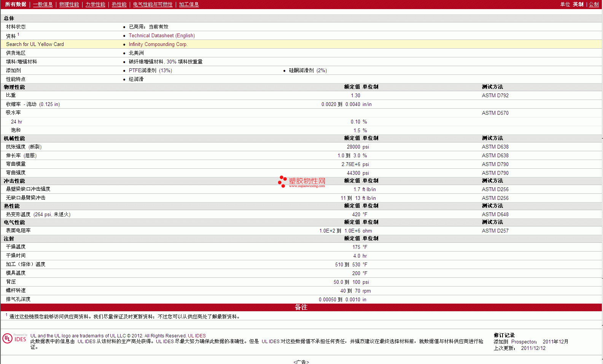The width and height of the screenshot is (603, 364).
Task: Click the PTFE润滑剂 (13%) link
Action: (x=150, y=70)
